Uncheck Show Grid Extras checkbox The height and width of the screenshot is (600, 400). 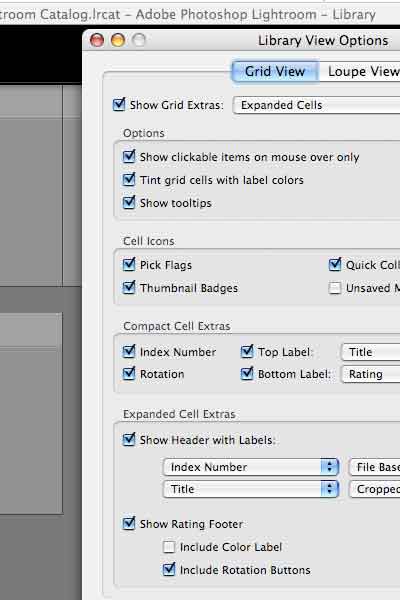click(119, 104)
